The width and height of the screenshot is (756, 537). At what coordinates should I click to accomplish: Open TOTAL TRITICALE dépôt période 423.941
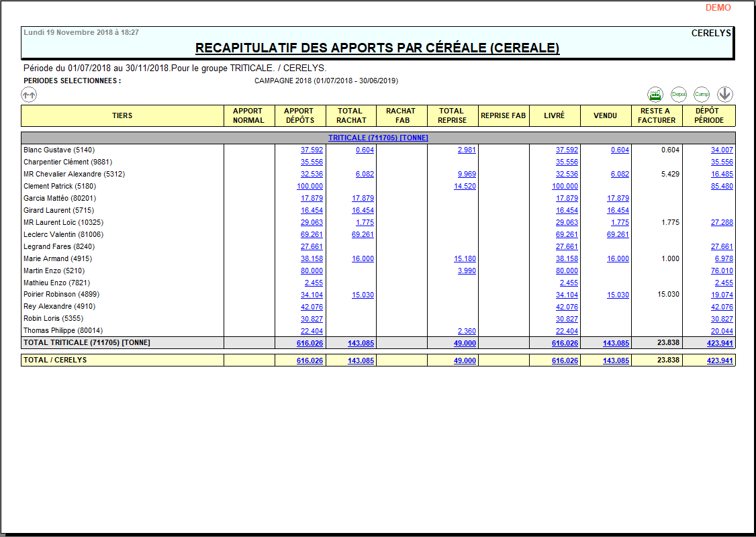coord(720,343)
